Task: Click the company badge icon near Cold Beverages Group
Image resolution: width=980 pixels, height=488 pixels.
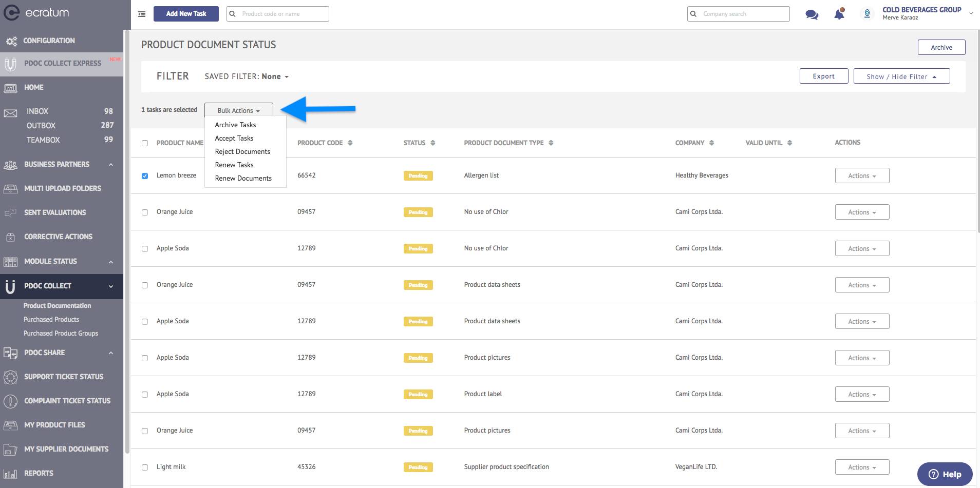Action: 867,14
